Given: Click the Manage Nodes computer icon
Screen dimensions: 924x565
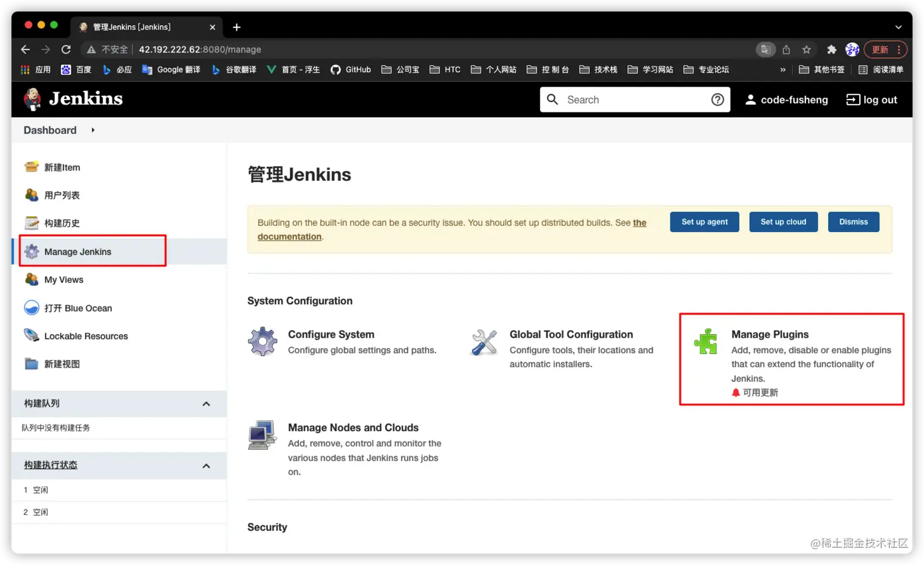Looking at the screenshot, I should point(262,435).
